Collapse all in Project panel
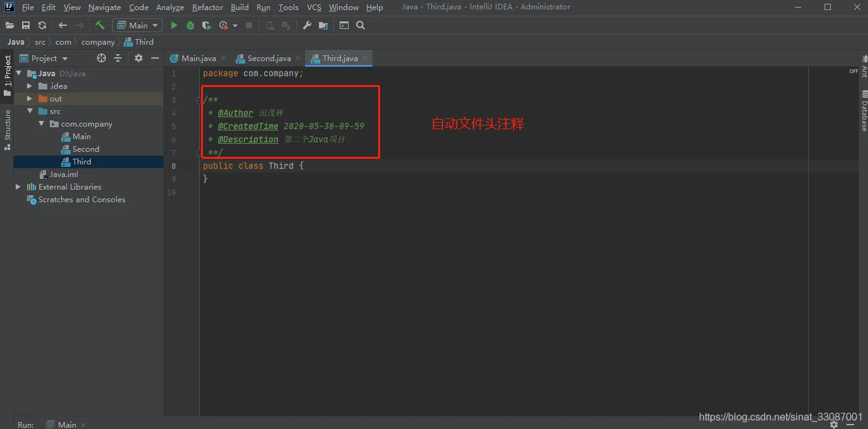868x429 pixels. (118, 58)
